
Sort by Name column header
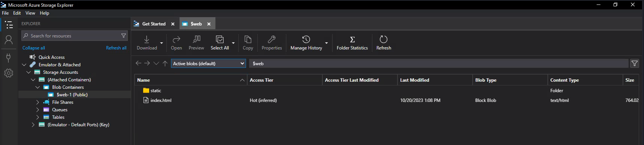pos(190,80)
